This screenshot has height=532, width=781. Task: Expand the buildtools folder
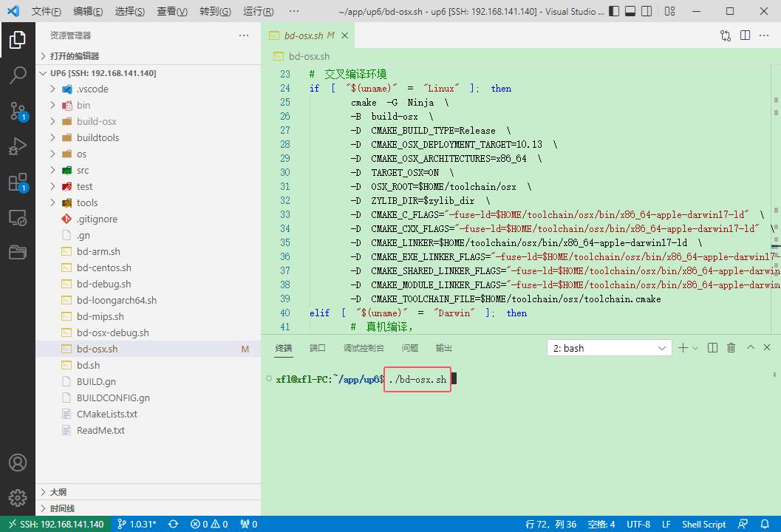click(x=98, y=137)
